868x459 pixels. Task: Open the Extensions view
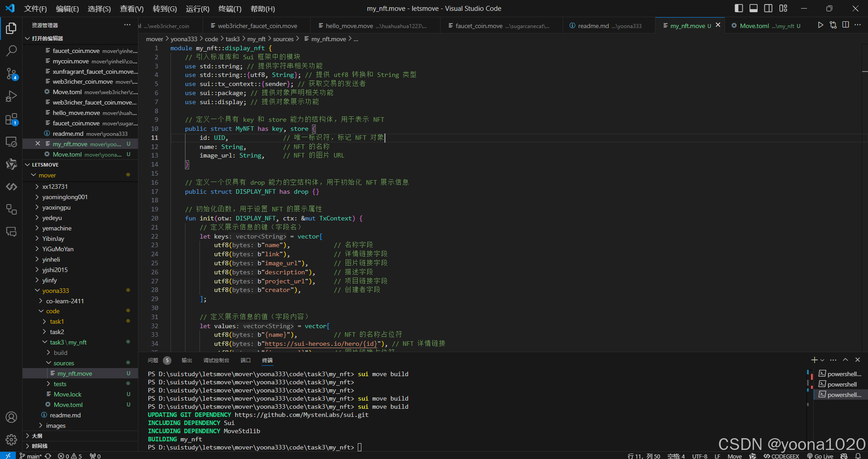(x=11, y=119)
